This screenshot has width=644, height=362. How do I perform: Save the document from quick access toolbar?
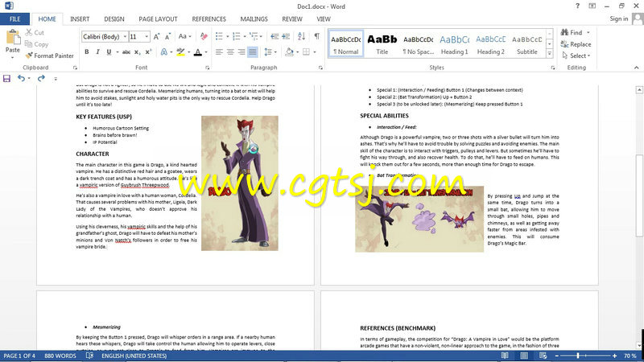click(x=6, y=78)
